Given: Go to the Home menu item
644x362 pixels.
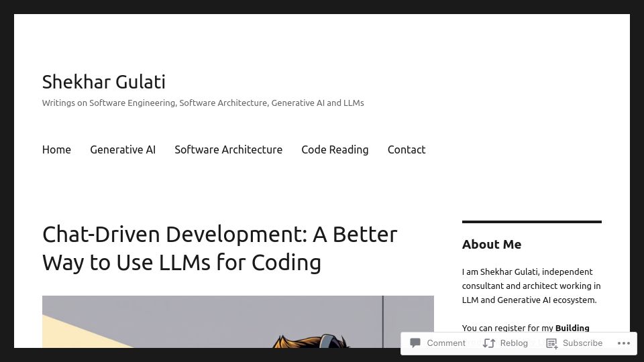Looking at the screenshot, I should click(56, 149).
